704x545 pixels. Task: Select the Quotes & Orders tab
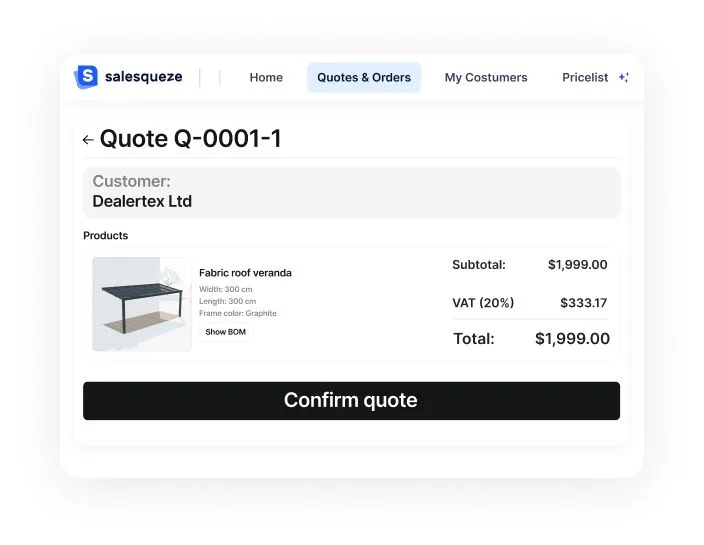click(364, 77)
